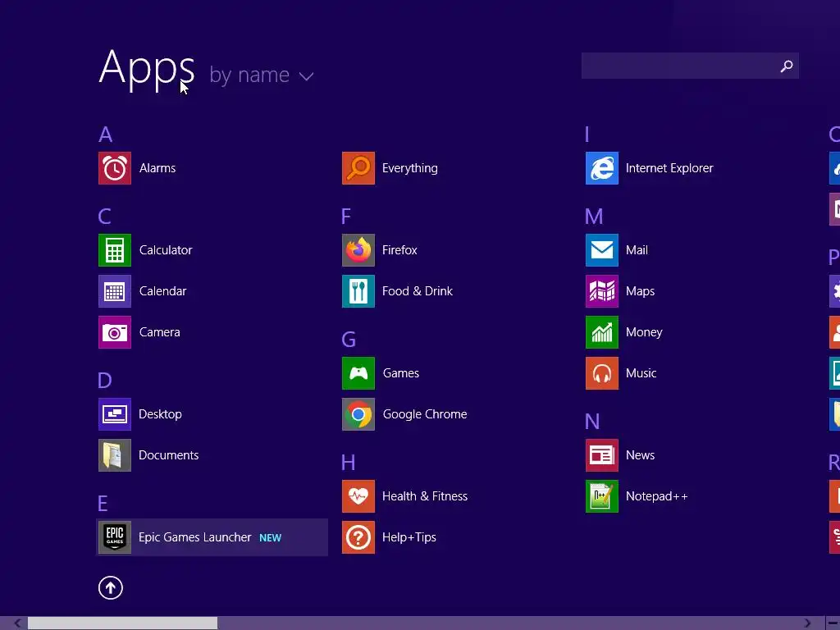The height and width of the screenshot is (630, 840).
Task: Click the 'Calculator' text label
Action: (166, 250)
